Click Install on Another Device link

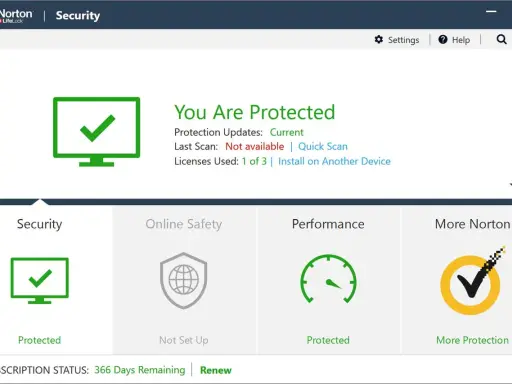click(x=334, y=161)
